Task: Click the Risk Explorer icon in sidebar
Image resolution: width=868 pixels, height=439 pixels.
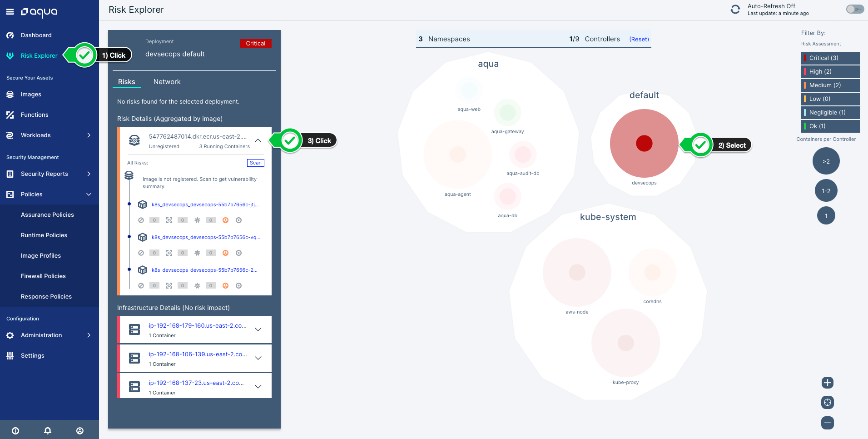Action: click(10, 55)
